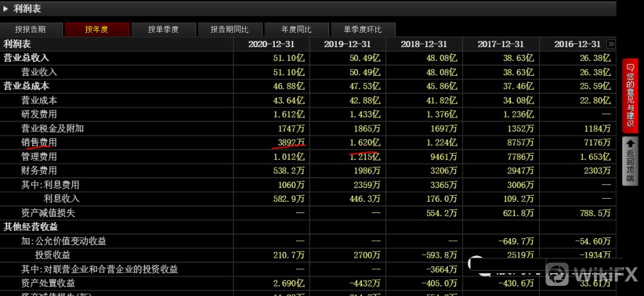Screen dimensions: 644x296
Task: Select the 销售费用 row label
Action: coord(39,143)
